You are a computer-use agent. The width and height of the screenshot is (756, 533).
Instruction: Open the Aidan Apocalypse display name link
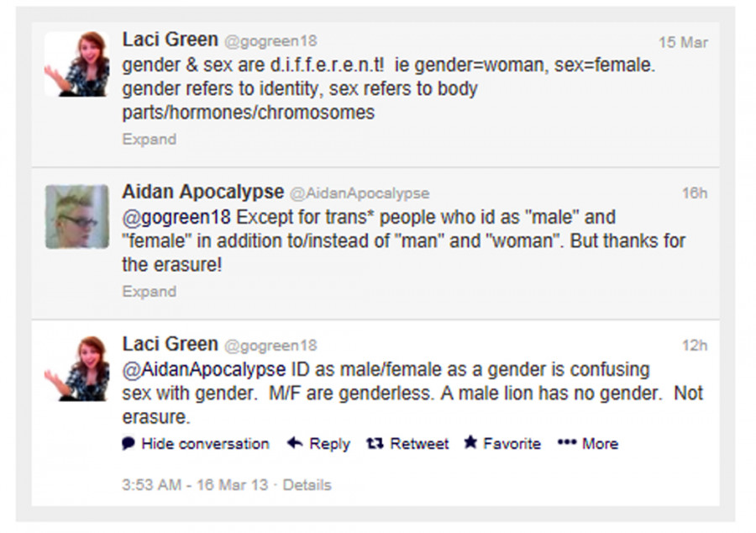202,193
